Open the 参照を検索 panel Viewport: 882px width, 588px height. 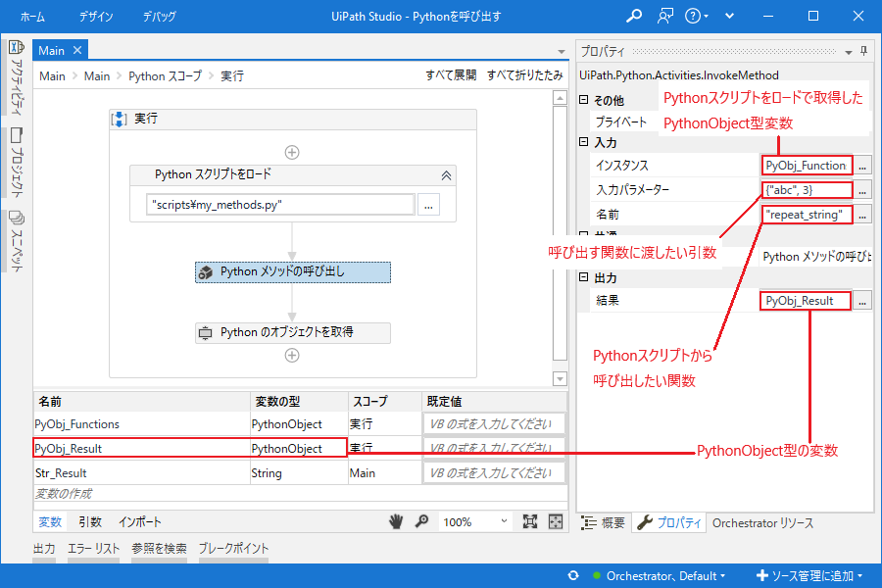click(x=159, y=549)
